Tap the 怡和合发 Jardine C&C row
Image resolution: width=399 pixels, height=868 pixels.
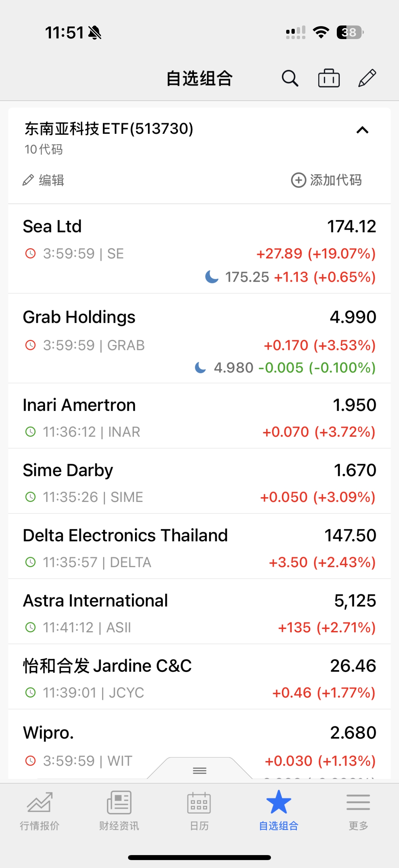[x=199, y=677]
